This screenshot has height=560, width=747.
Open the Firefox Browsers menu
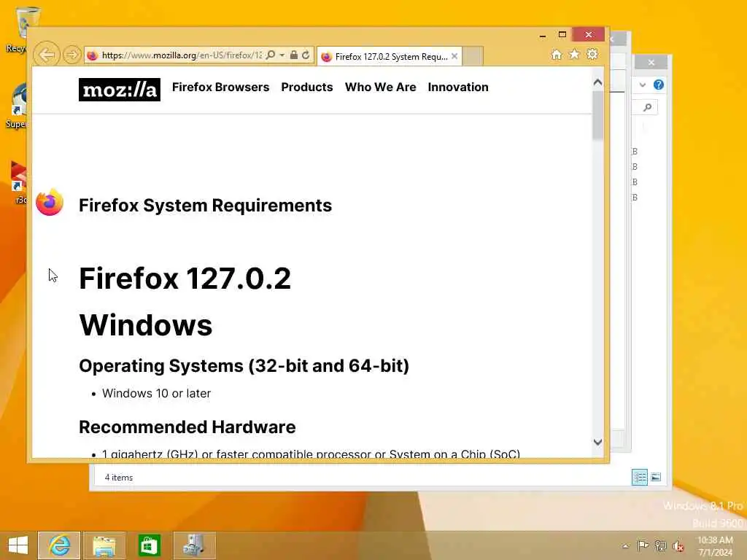pos(220,87)
